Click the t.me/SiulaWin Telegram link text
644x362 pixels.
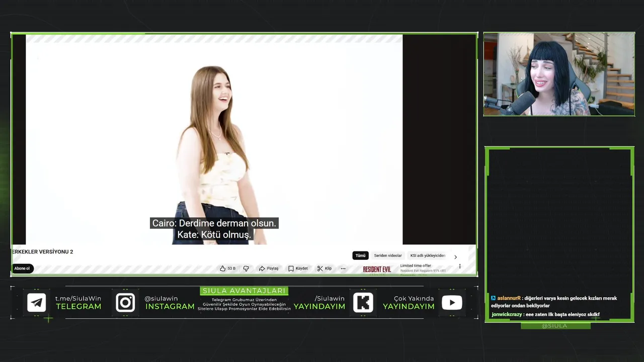pyautogui.click(x=78, y=299)
